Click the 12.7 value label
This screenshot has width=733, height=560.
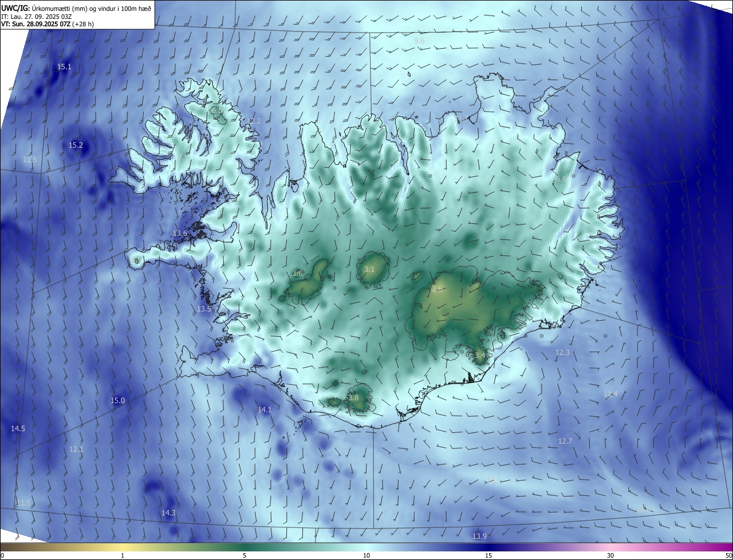pos(565,441)
